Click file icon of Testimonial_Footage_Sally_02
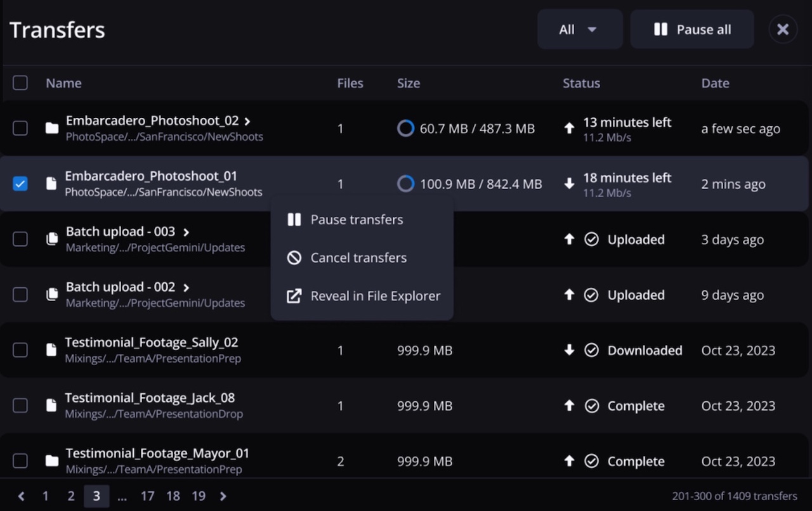 point(51,350)
